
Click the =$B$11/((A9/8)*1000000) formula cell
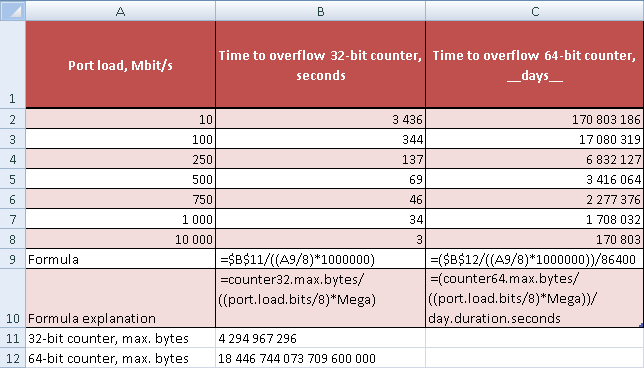[x=320, y=259]
